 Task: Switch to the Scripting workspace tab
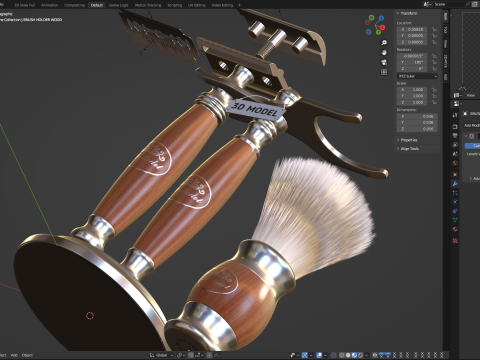point(175,5)
